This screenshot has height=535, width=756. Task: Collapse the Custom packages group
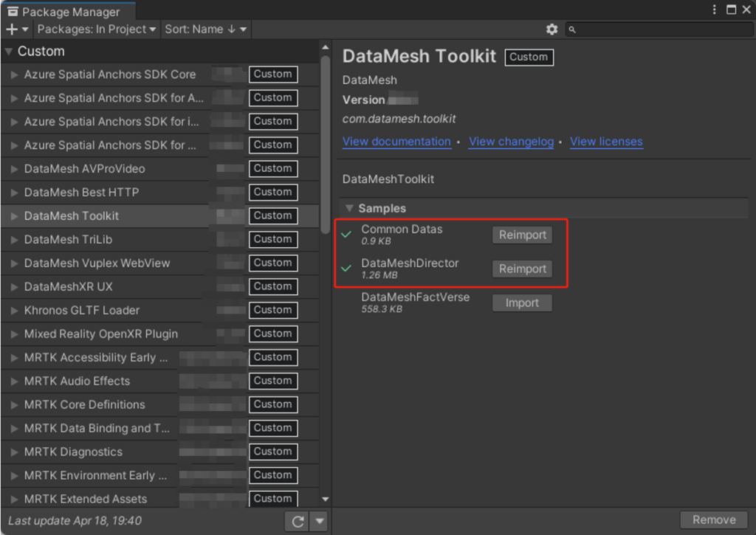[x=7, y=52]
